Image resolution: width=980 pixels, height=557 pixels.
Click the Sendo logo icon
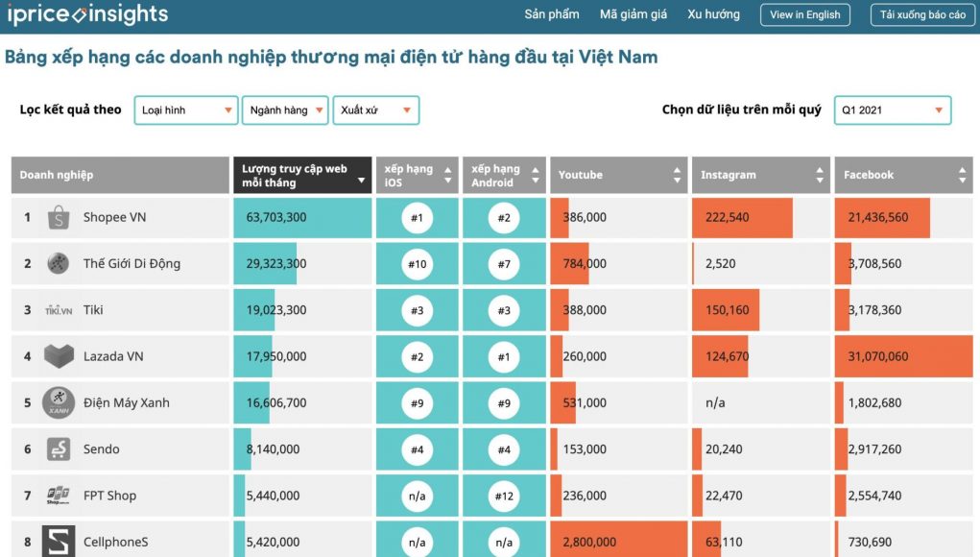[59, 448]
